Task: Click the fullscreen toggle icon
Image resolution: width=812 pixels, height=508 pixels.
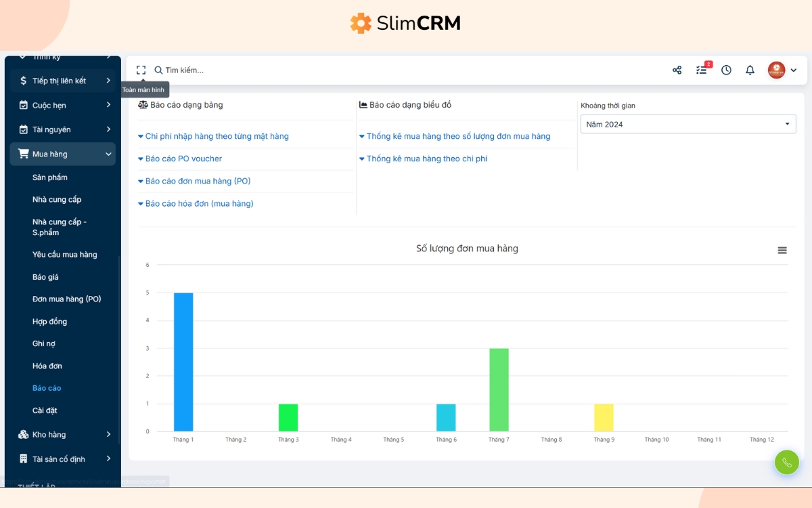Action: click(x=141, y=70)
